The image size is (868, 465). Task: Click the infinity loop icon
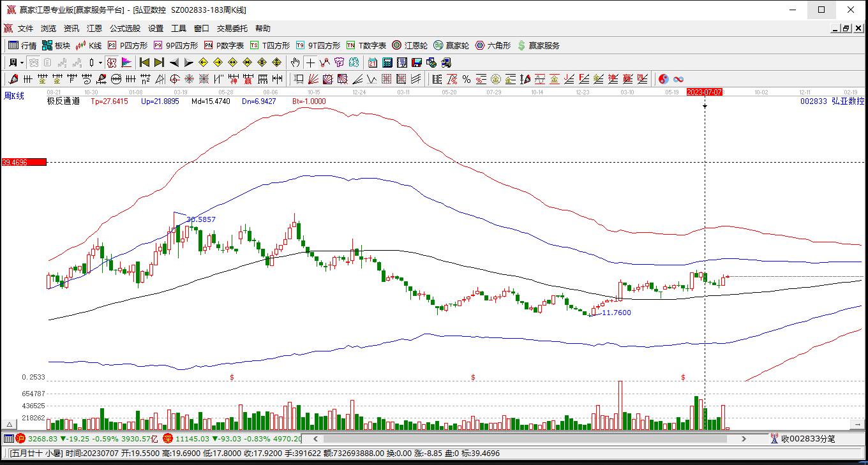click(x=678, y=79)
